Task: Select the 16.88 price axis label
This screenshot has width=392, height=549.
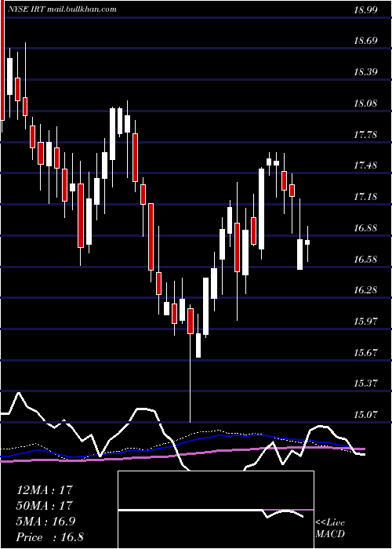Action: [365, 228]
